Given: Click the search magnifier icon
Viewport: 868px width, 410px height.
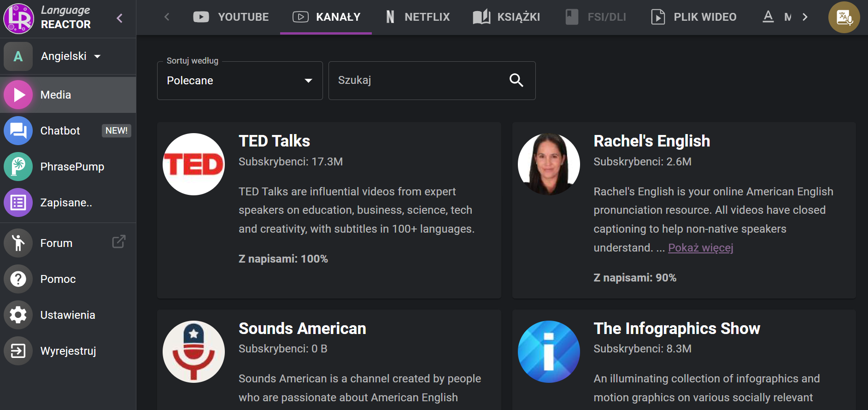Looking at the screenshot, I should 516,81.
